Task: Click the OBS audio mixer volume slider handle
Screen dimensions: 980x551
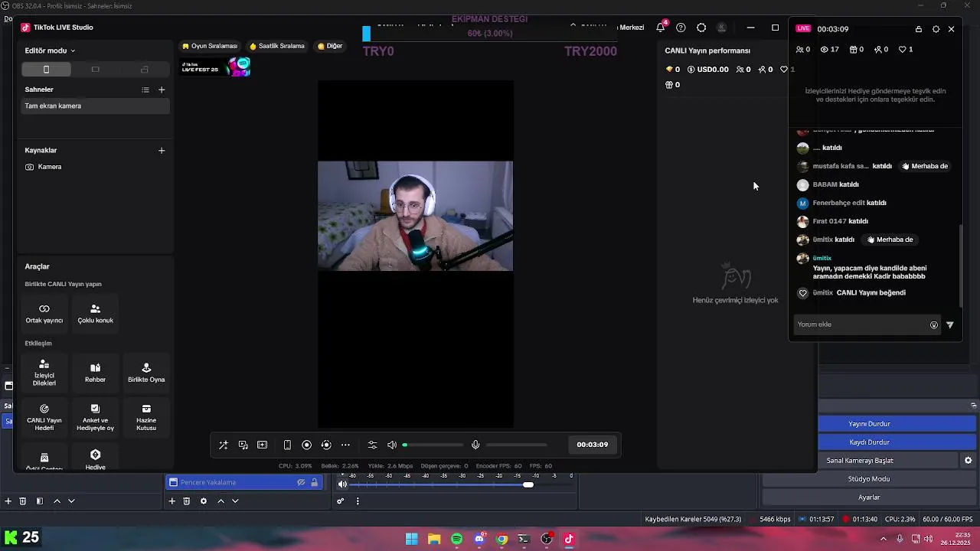Action: [x=528, y=484]
